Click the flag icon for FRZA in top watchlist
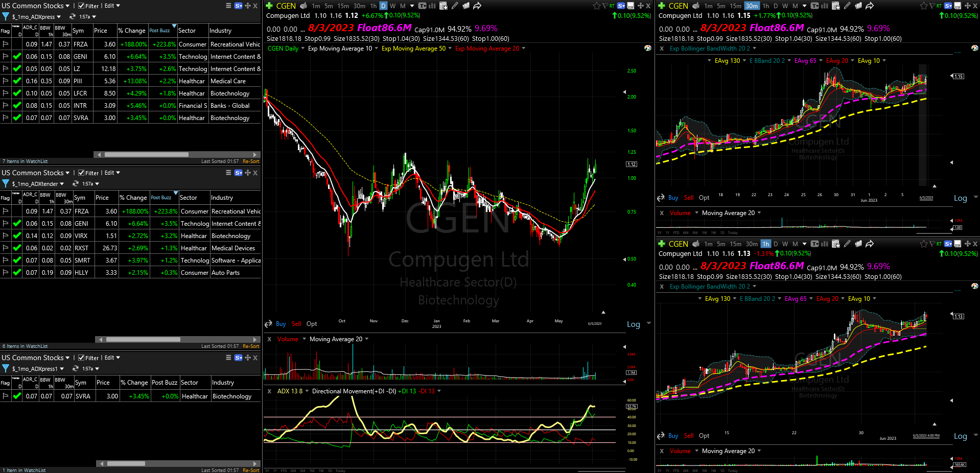 click(x=6, y=44)
